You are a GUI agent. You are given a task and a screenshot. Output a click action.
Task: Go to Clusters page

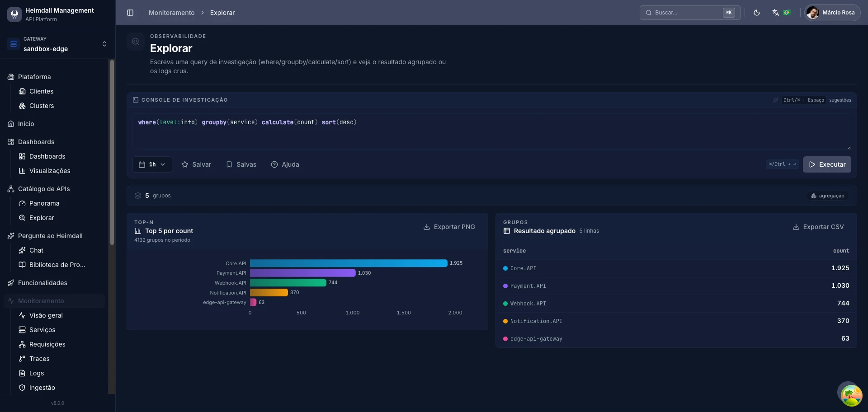tap(42, 106)
